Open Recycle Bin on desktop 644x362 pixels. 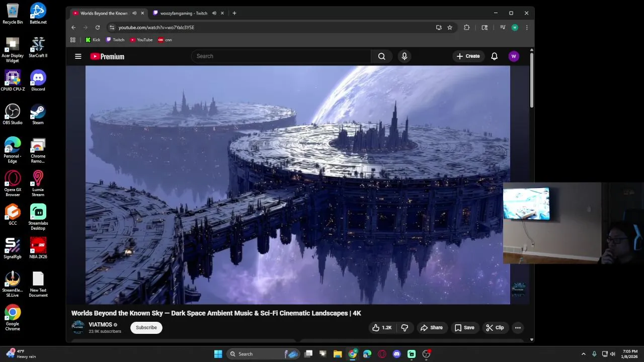point(13,14)
